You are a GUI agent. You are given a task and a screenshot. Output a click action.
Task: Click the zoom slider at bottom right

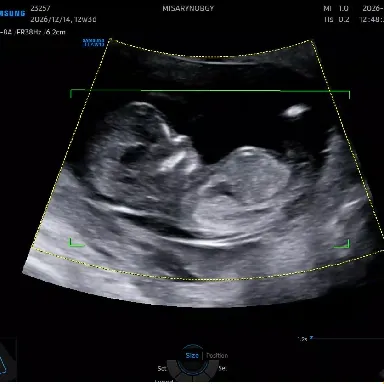tap(347, 338)
